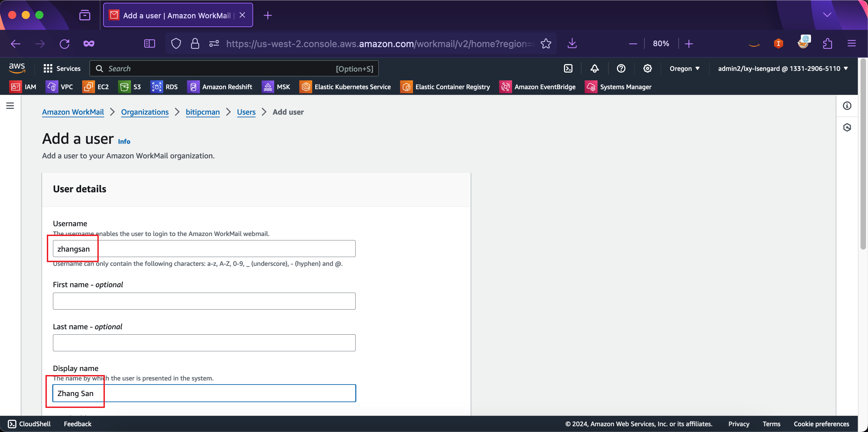The image size is (868, 432).
Task: Open CloudShell from the footer
Action: (x=29, y=424)
